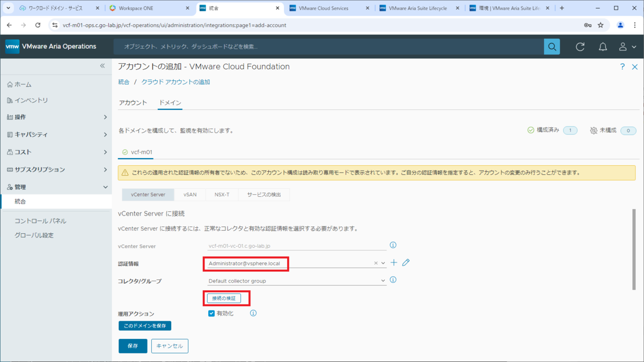Expand the コスト menu
This screenshot has height=362, width=644.
coord(56,152)
